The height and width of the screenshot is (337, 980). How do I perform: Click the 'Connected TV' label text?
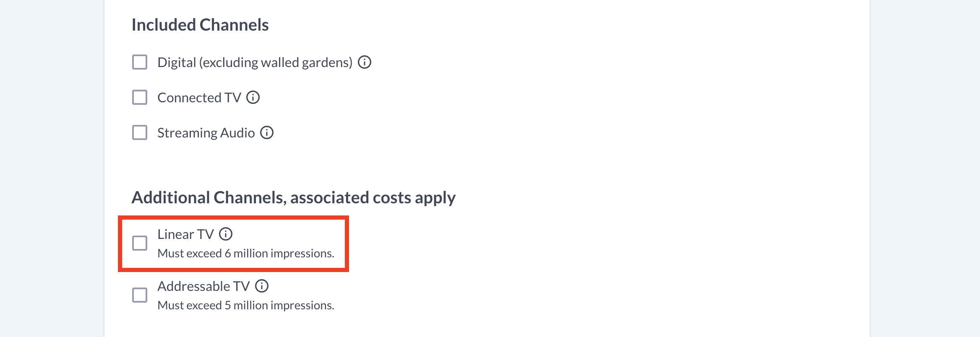coord(199,98)
